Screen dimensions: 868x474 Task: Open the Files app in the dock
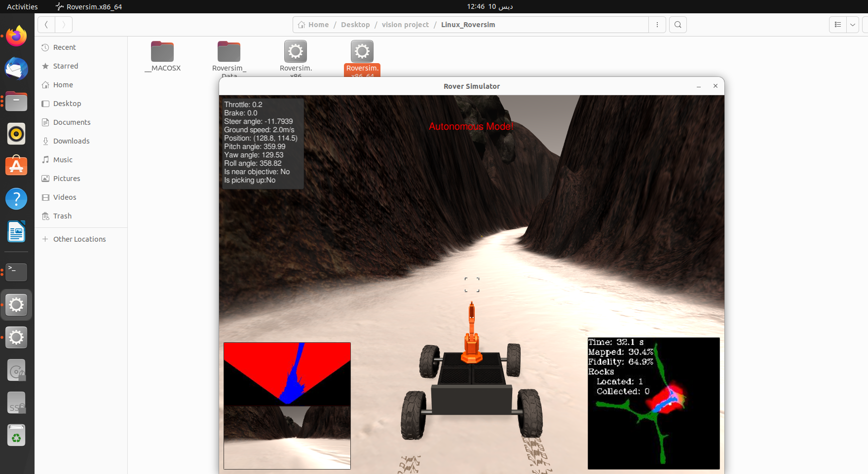pos(16,101)
